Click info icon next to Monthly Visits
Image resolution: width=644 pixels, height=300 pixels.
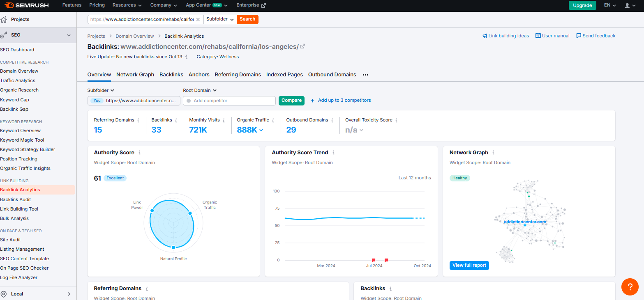pyautogui.click(x=224, y=120)
